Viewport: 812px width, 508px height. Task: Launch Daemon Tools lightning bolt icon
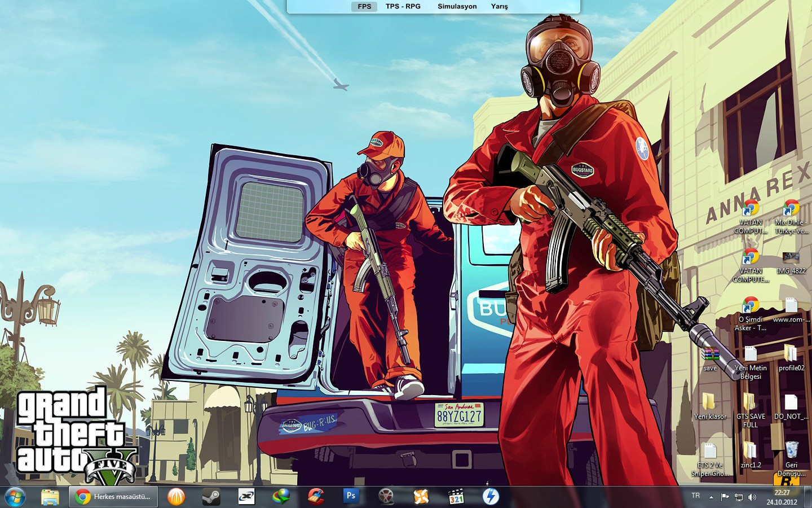pos(491,497)
